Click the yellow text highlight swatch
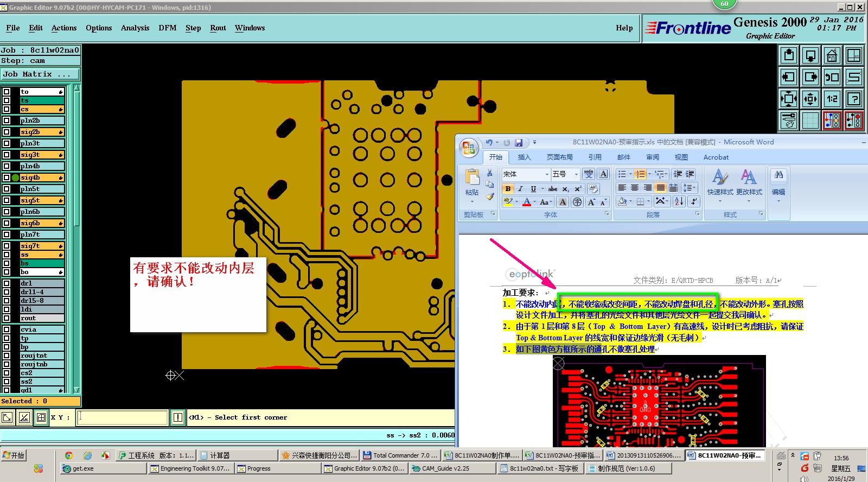The width and height of the screenshot is (868, 482). click(508, 202)
